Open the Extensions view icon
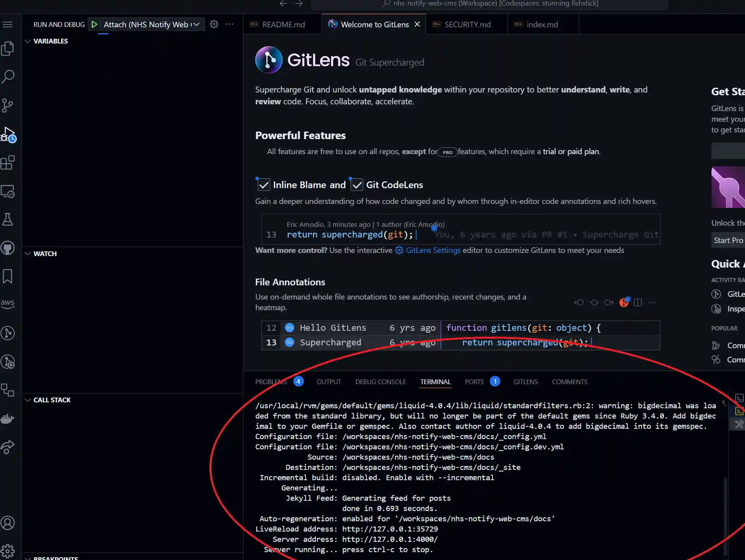Screen dimensions: 745x560 [8, 162]
